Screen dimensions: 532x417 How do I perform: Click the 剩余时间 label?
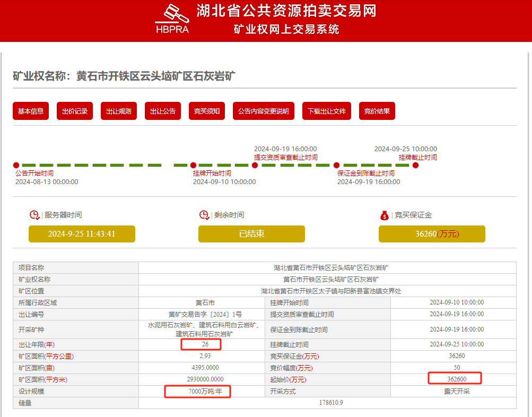pyautogui.click(x=229, y=215)
